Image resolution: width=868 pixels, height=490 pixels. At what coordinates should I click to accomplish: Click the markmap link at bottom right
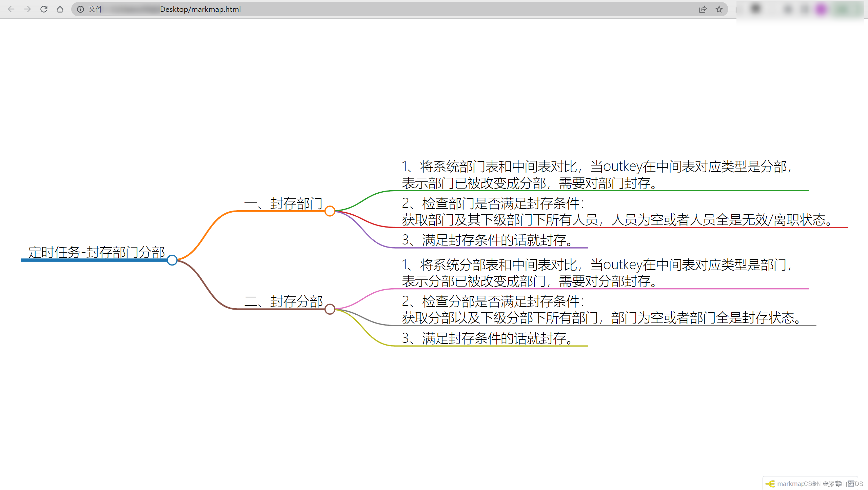790,484
